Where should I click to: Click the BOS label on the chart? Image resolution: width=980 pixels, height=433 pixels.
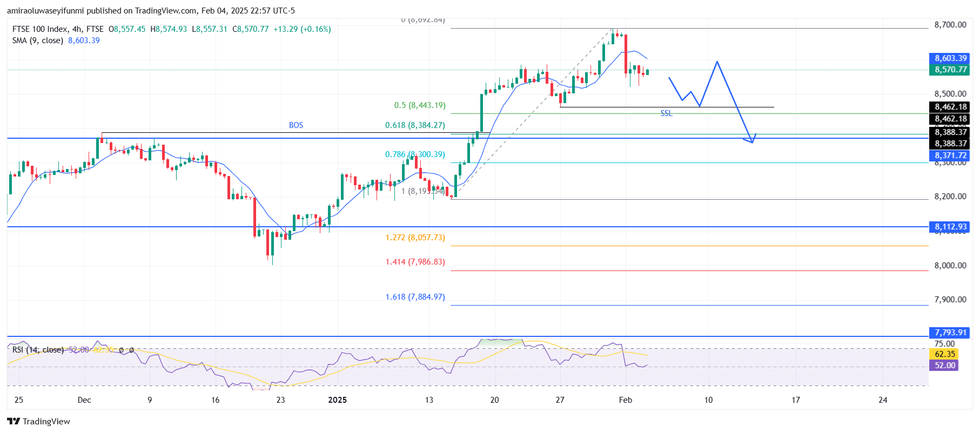[296, 125]
